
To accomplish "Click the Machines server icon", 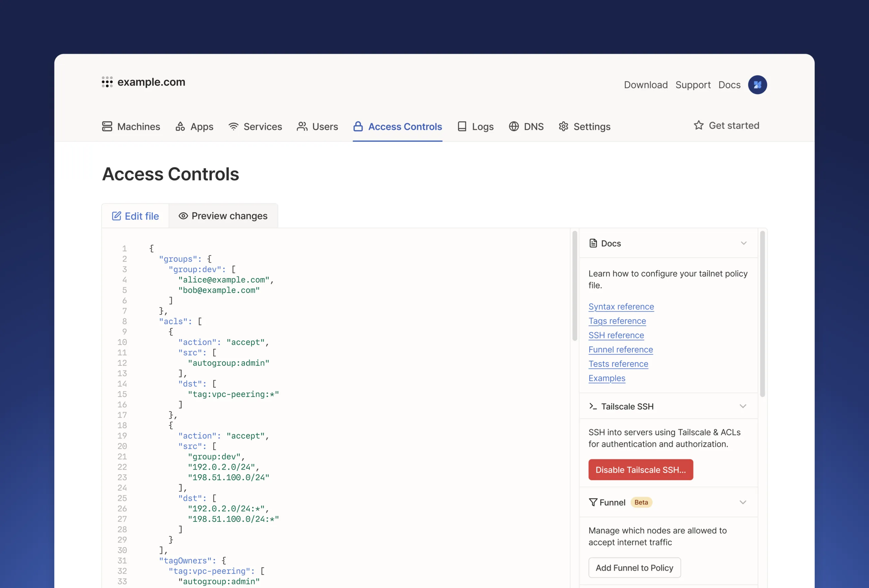I will pos(107,126).
